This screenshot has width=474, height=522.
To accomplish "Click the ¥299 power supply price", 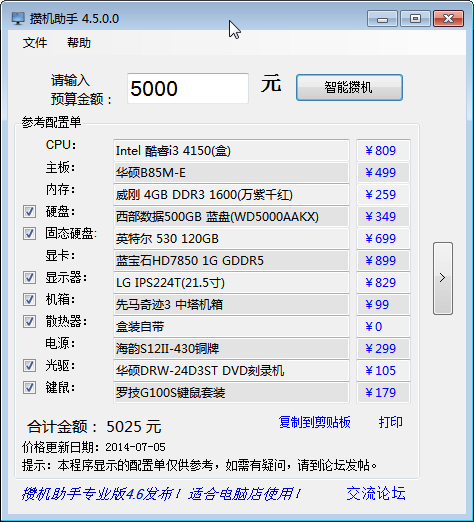I will [x=383, y=349].
